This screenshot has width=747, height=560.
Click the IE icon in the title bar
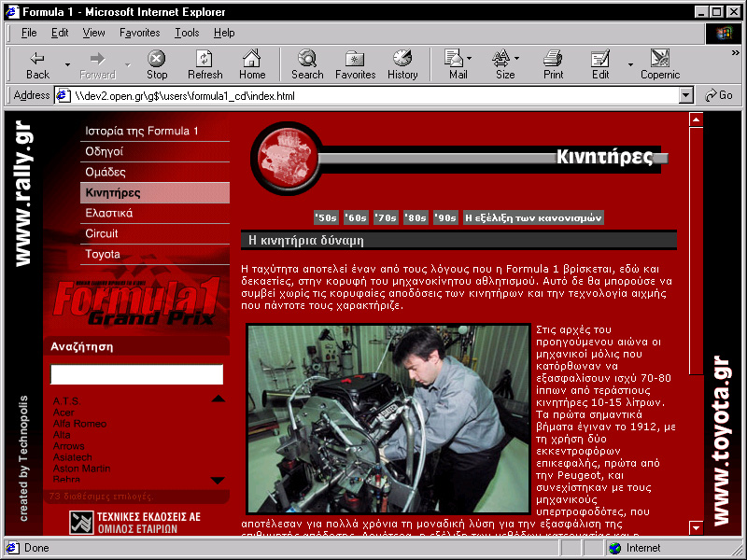pyautogui.click(x=12, y=11)
